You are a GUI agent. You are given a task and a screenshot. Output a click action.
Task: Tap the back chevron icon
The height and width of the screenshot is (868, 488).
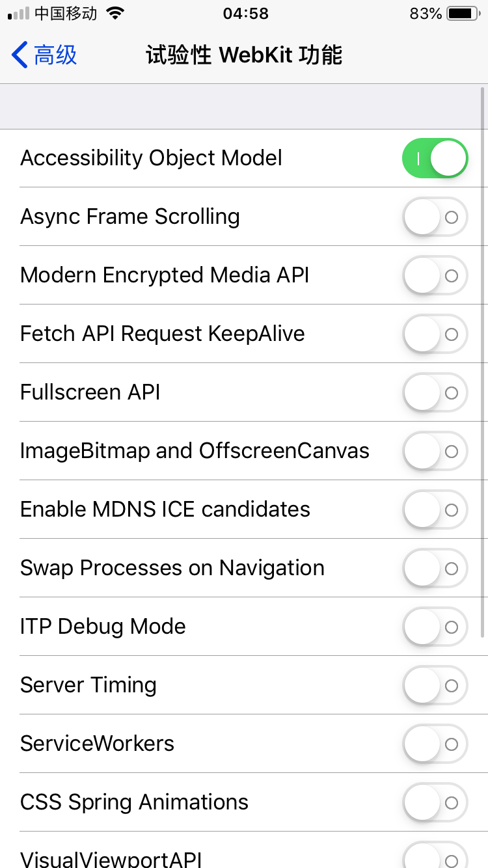coord(20,55)
